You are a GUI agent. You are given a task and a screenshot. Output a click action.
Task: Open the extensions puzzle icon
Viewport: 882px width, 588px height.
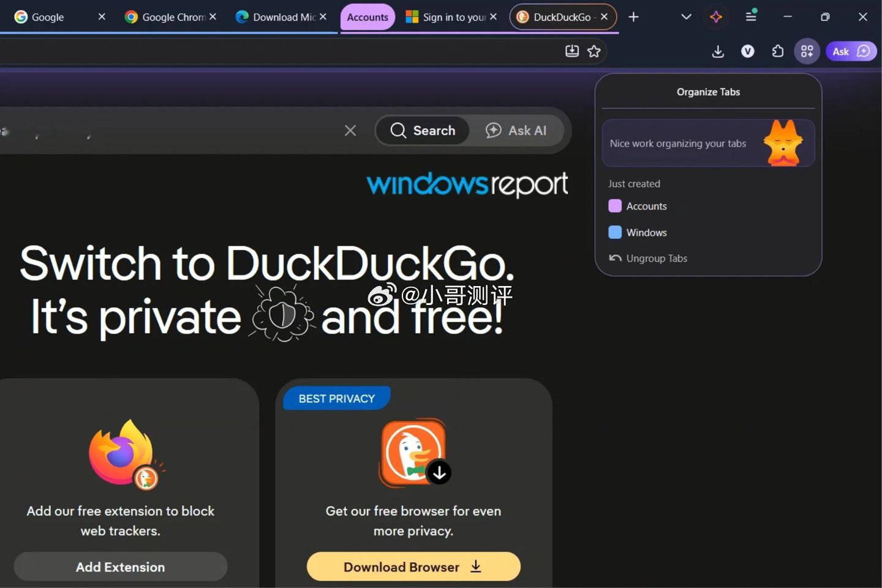(x=777, y=51)
